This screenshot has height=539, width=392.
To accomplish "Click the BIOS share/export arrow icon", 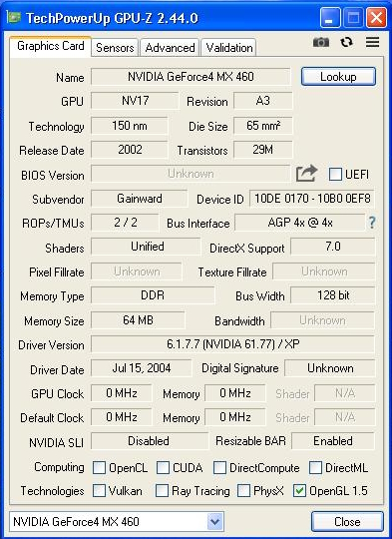I will 306,174.
